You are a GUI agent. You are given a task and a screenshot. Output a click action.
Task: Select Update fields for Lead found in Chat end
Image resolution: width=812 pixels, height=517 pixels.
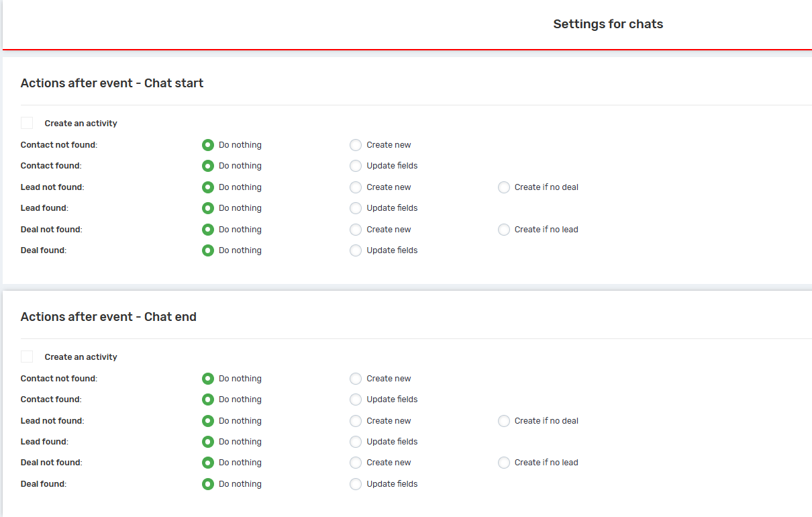[356, 442]
